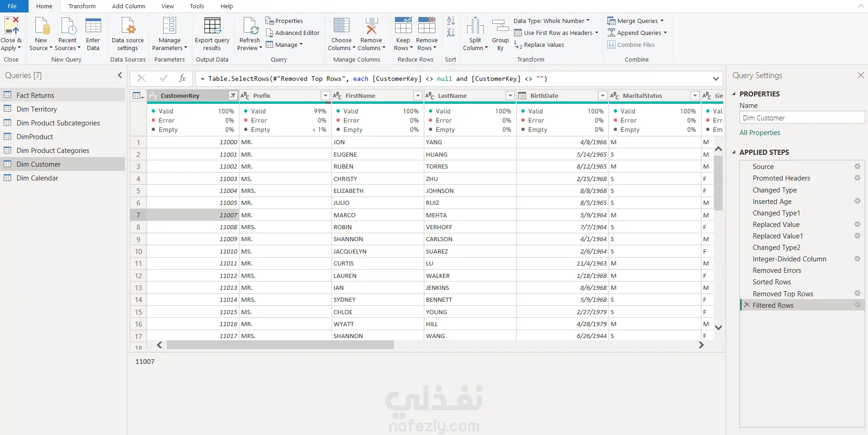The width and height of the screenshot is (868, 435).
Task: Click Replace Values
Action: 539,45
